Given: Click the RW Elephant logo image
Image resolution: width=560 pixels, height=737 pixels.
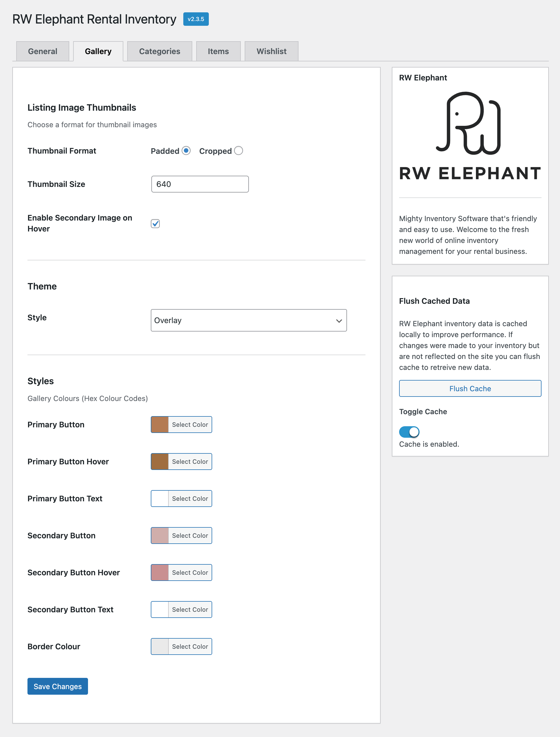Looking at the screenshot, I should pos(470,136).
